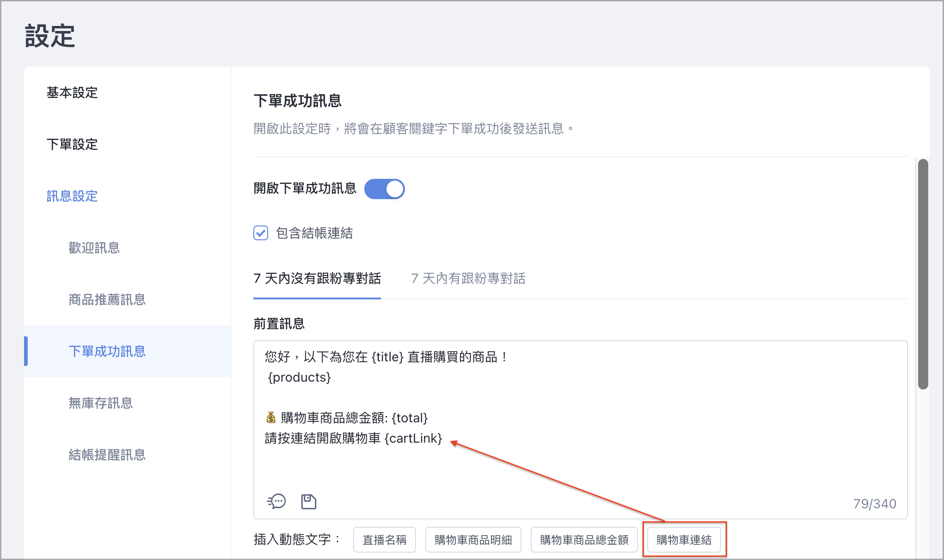Image resolution: width=944 pixels, height=560 pixels.
Task: Open 下單設定 in the sidebar
Action: 72,145
